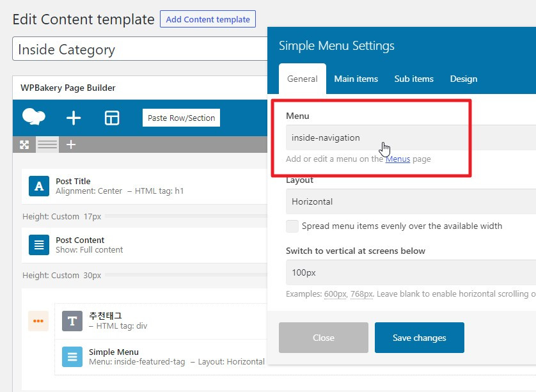Add a column via the row plus icon
The height and width of the screenshot is (392, 536).
point(71,145)
